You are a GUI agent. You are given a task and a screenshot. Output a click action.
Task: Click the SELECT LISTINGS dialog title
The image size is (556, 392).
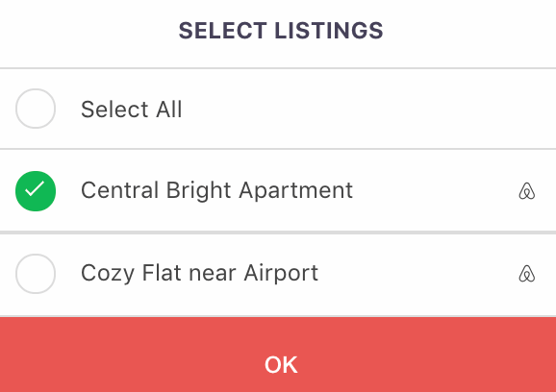(x=281, y=31)
